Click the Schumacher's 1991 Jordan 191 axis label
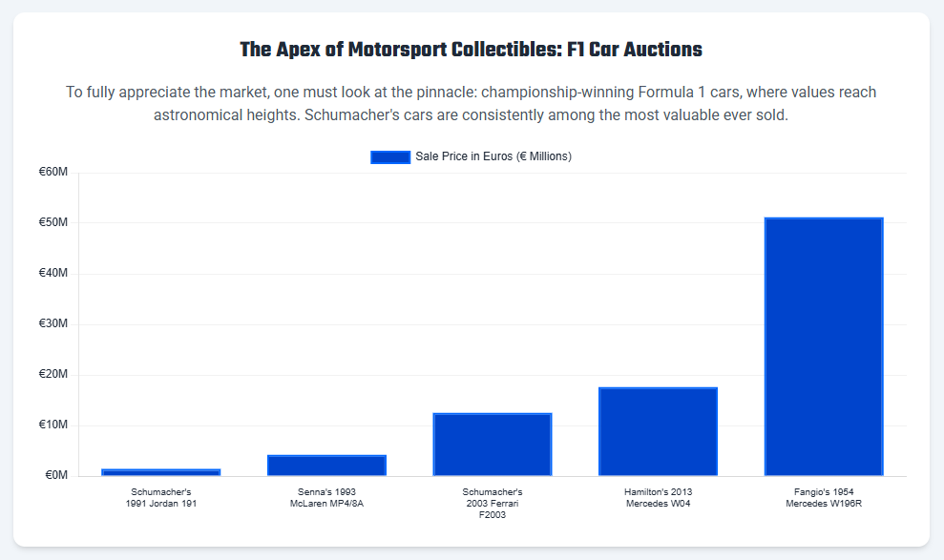944x560 pixels. coord(161,498)
